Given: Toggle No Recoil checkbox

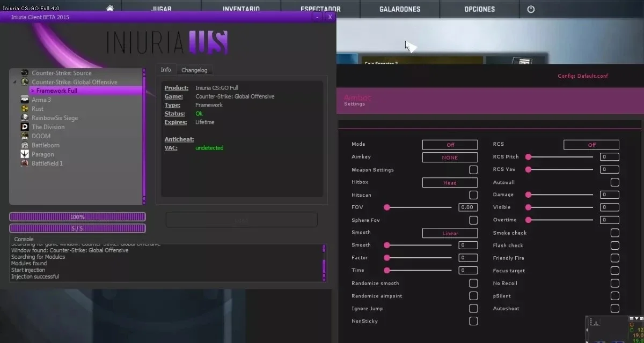Looking at the screenshot, I should [x=615, y=283].
